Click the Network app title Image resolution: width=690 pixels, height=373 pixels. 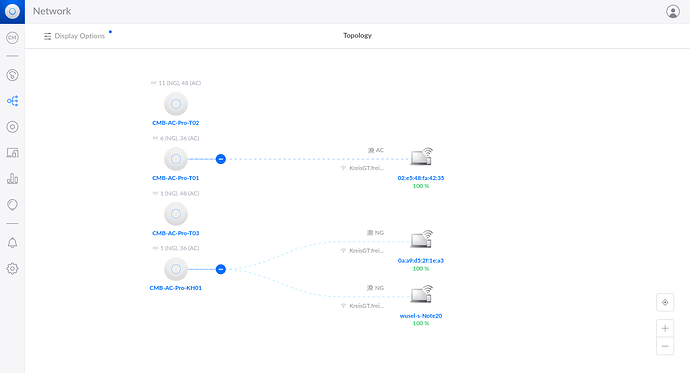[52, 11]
